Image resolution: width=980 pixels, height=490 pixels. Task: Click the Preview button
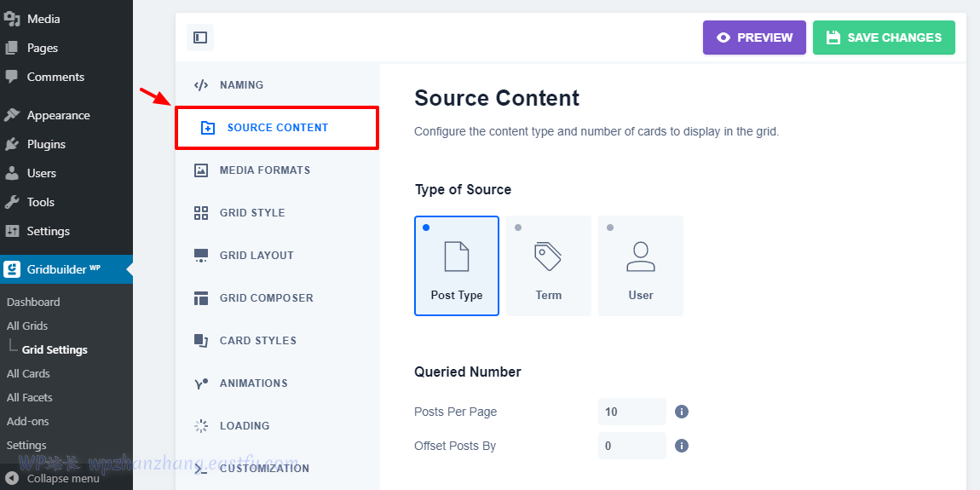(x=754, y=37)
